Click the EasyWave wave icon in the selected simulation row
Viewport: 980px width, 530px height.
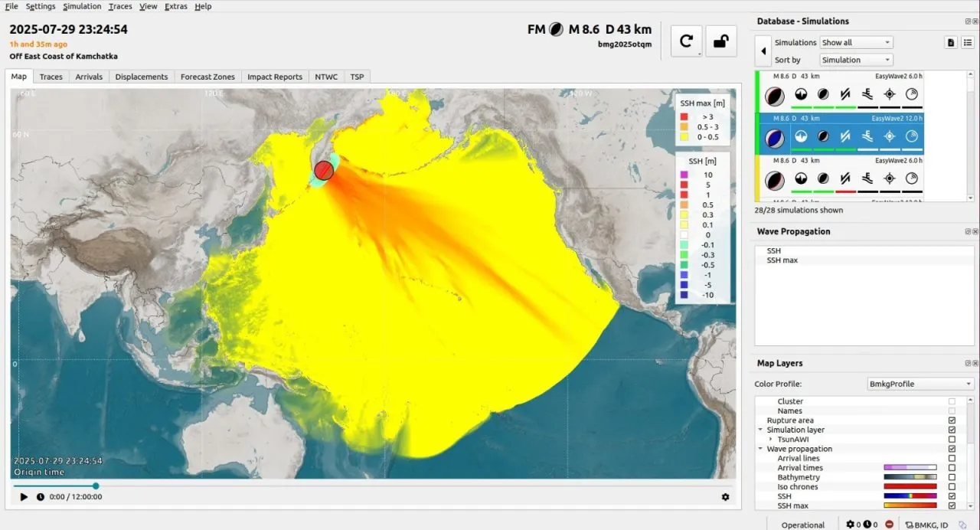867,135
